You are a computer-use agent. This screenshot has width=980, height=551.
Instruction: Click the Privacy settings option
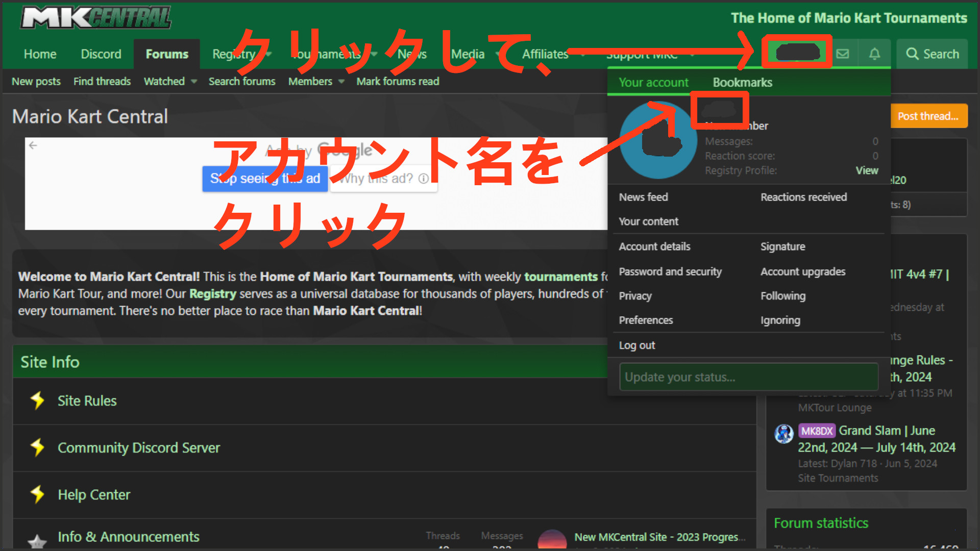(635, 295)
